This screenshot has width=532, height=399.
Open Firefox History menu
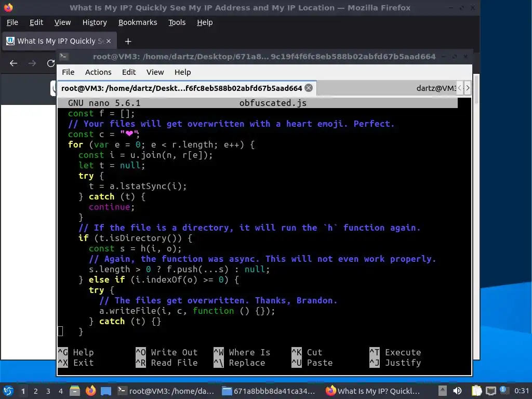tap(95, 22)
